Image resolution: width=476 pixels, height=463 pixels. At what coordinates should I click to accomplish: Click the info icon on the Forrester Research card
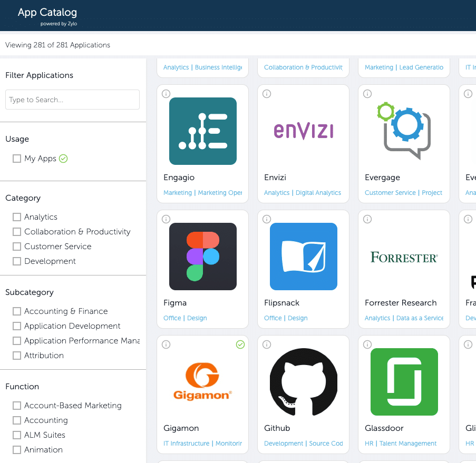tap(367, 219)
